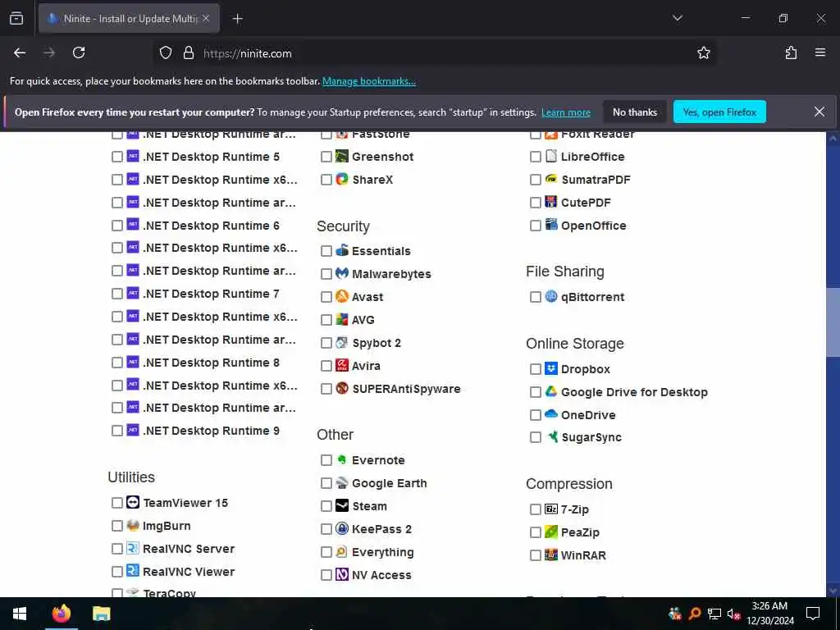Click the NV Access icon
Screen dimensions: 840x630
(x=342, y=575)
